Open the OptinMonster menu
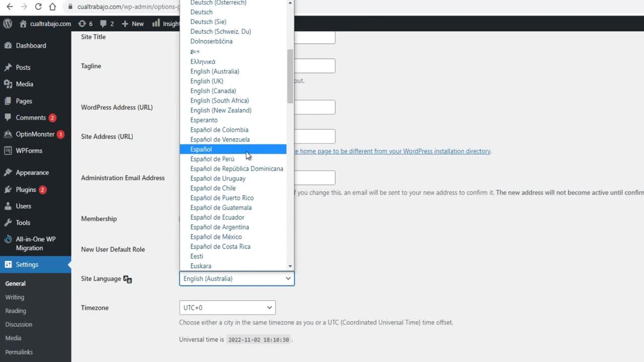 click(x=35, y=134)
